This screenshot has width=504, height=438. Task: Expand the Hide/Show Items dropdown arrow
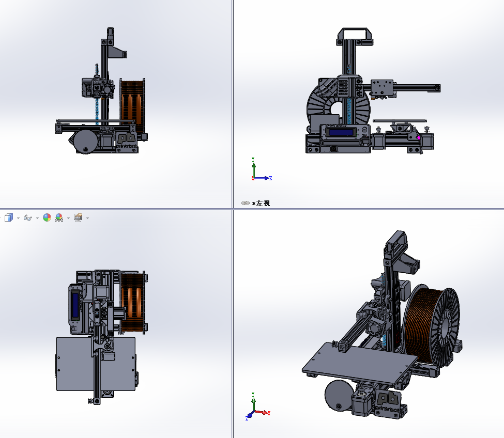[x=37, y=218]
